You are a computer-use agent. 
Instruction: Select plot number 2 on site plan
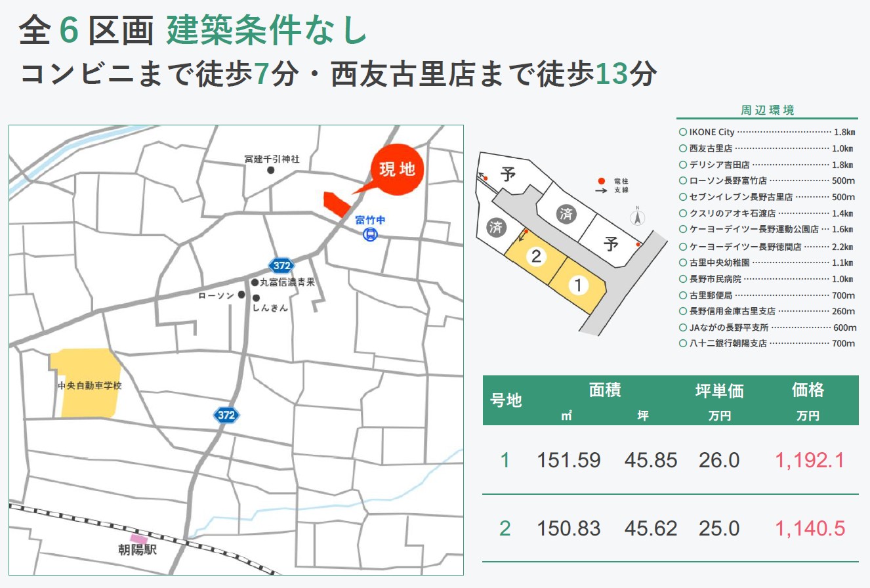tap(536, 257)
